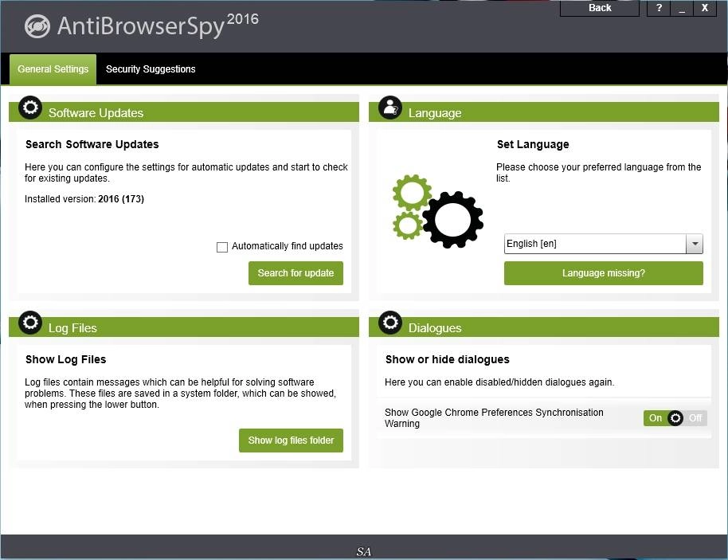Click the Language person icon
The width and height of the screenshot is (728, 560).
(x=390, y=108)
